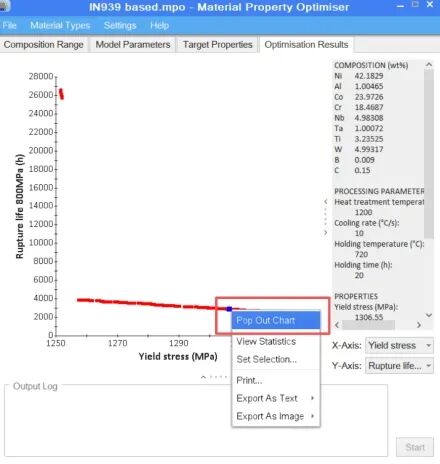Click the Ta 1.00072 composition value
Viewport: 440px width, 464px height.
pos(369,128)
